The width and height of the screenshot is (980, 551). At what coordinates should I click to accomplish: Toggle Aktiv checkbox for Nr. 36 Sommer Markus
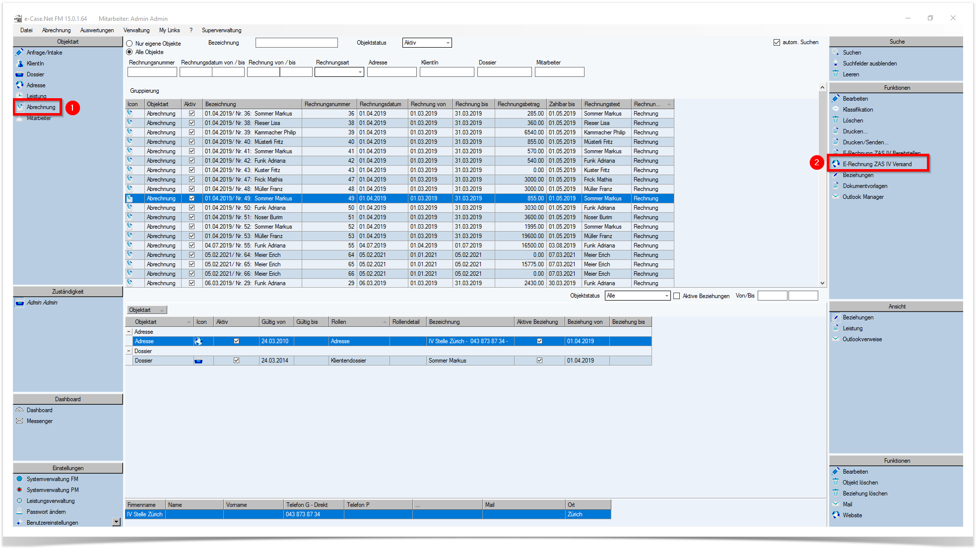tap(192, 114)
